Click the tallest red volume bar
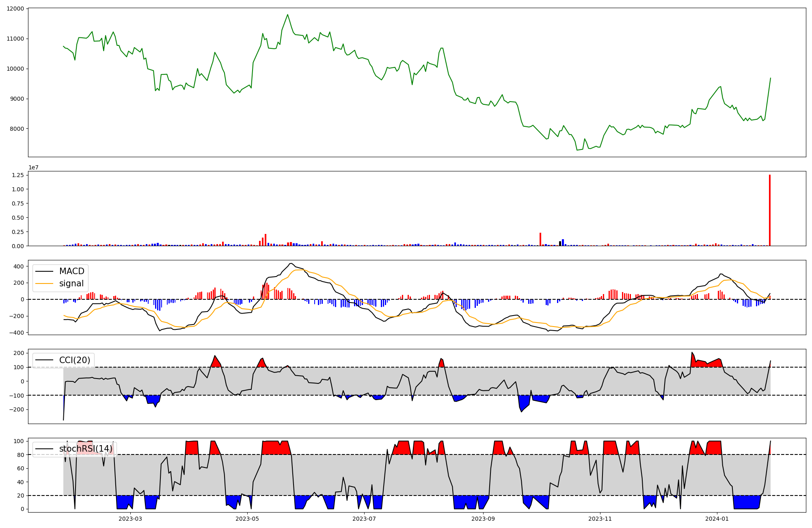 coord(769,210)
